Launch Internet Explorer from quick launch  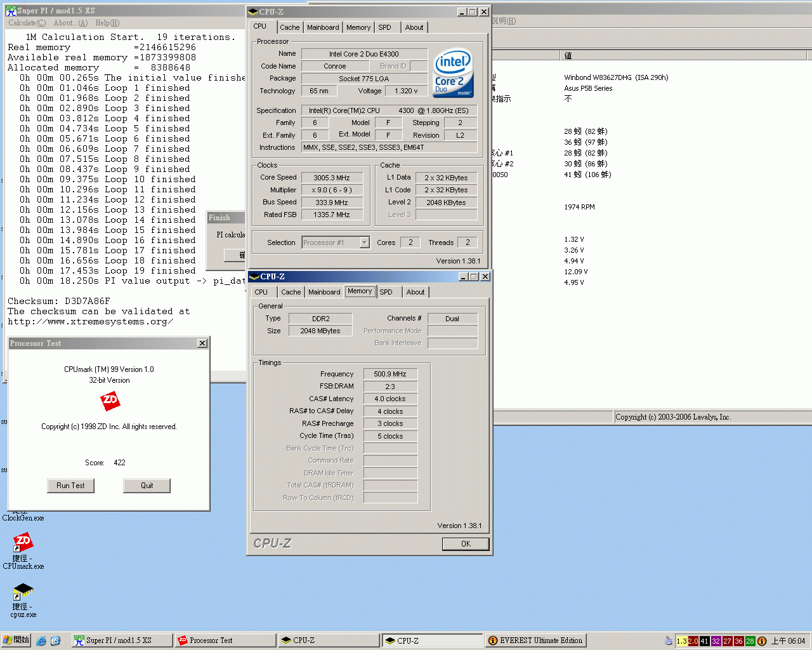pos(41,640)
